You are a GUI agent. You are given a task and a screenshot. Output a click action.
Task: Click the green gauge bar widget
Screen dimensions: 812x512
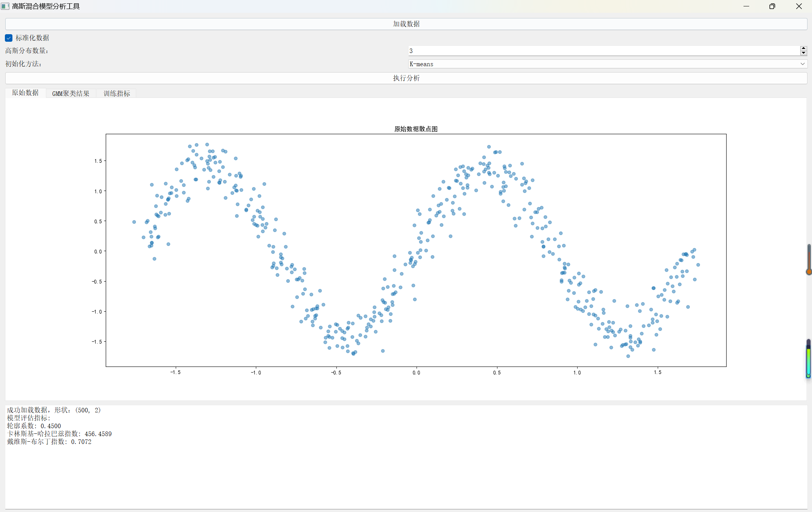tap(808, 359)
